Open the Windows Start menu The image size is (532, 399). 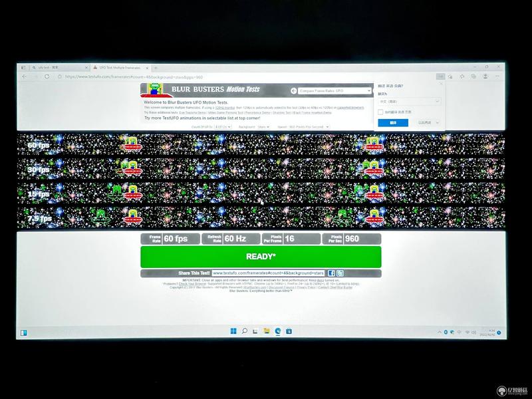coord(233,331)
